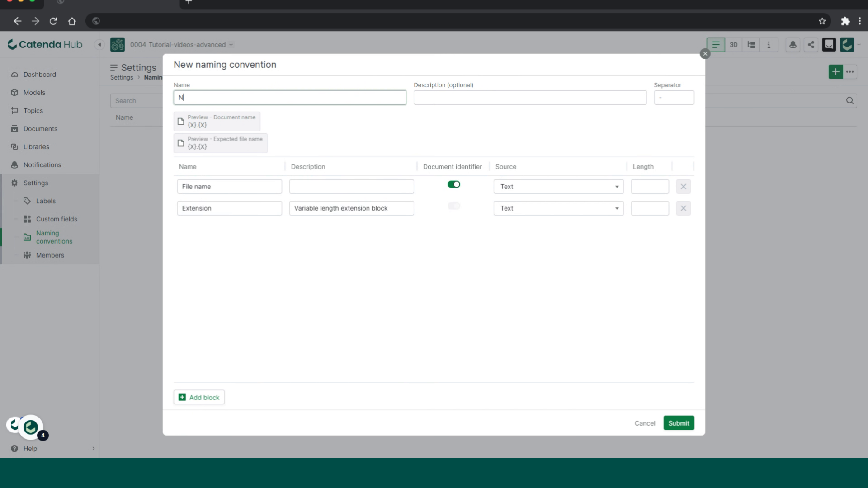The image size is (868, 488).
Task: Submit the new naming convention
Action: pyautogui.click(x=679, y=423)
